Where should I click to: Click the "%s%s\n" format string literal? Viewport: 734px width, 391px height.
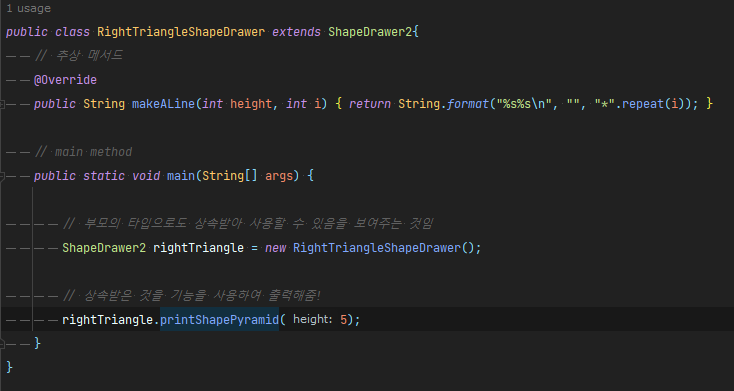tap(524, 103)
